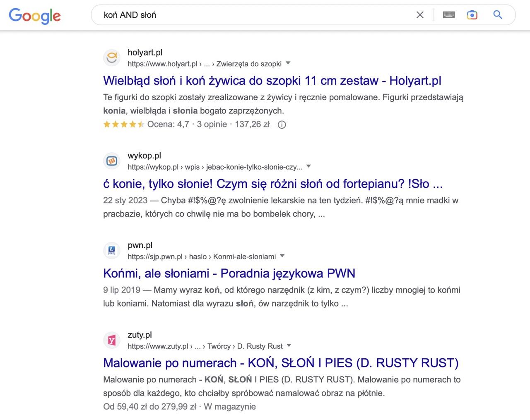Open the "ć konie, tylko słonie!" result

273,183
